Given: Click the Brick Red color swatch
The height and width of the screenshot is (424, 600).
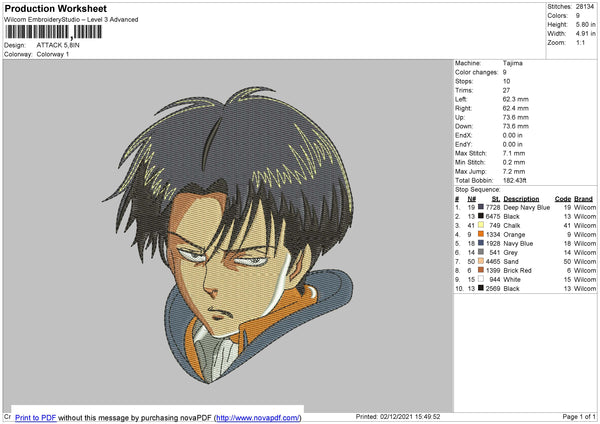Looking at the screenshot, I should 481,270.
